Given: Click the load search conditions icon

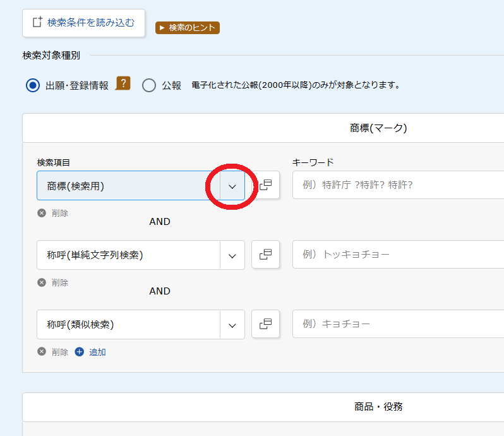Looking at the screenshot, I should point(37,22).
